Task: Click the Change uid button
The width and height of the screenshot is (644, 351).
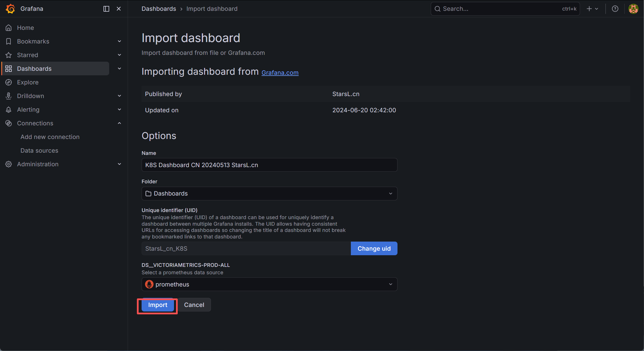Action: click(374, 249)
